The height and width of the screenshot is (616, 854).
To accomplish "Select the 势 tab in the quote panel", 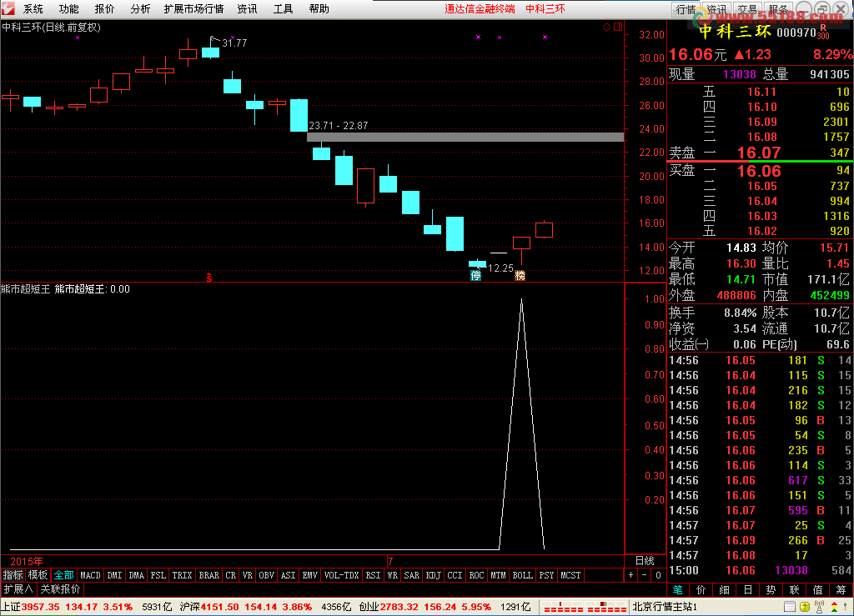I will point(771,589).
